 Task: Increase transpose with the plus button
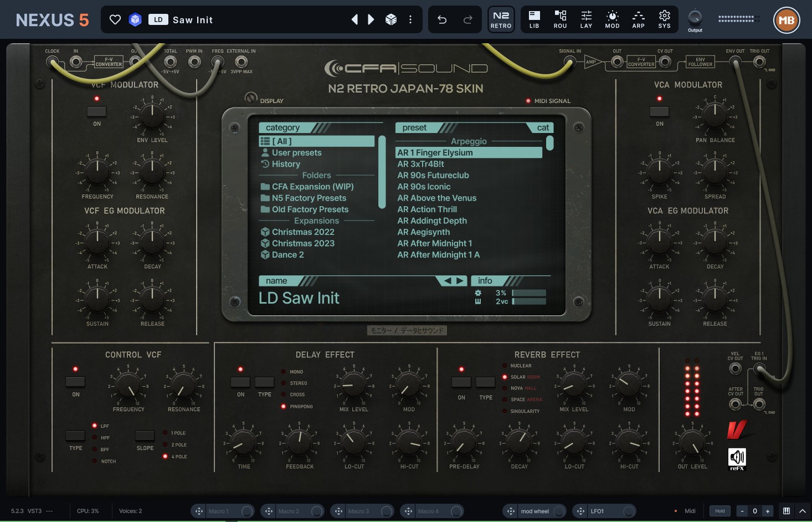pyautogui.click(x=768, y=511)
